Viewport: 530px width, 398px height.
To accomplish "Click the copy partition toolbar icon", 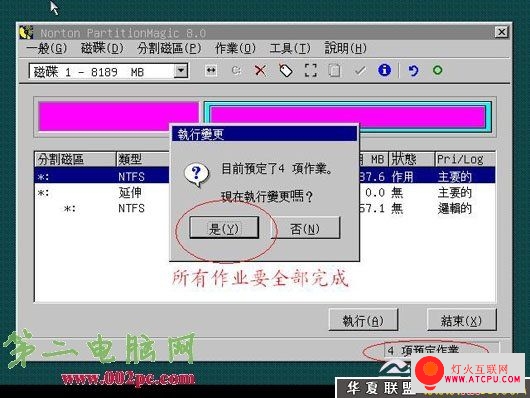I will click(x=335, y=70).
